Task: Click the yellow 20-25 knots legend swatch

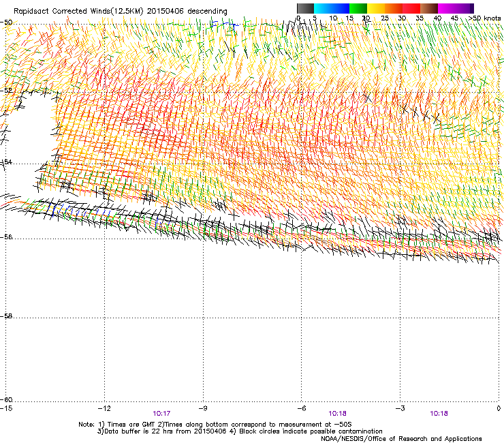Action: (376, 8)
